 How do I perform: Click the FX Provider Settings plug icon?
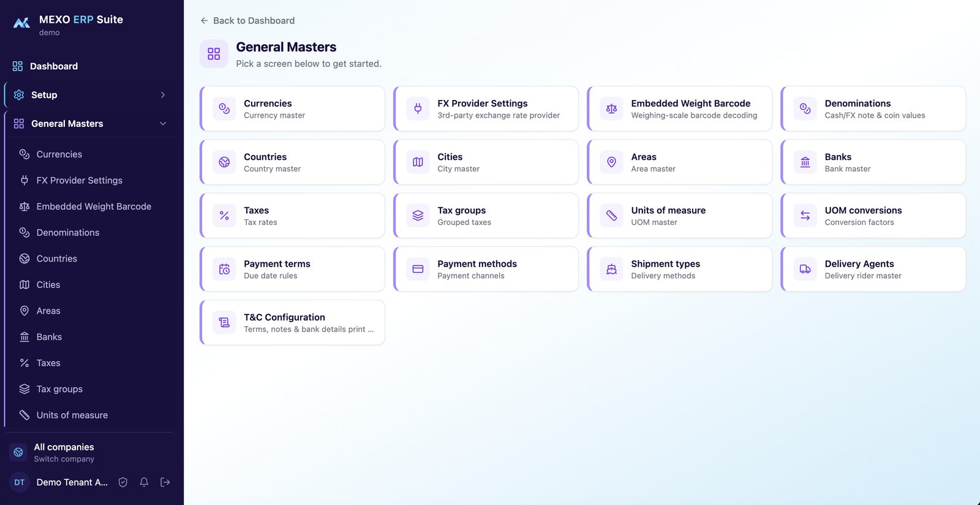[x=418, y=108]
